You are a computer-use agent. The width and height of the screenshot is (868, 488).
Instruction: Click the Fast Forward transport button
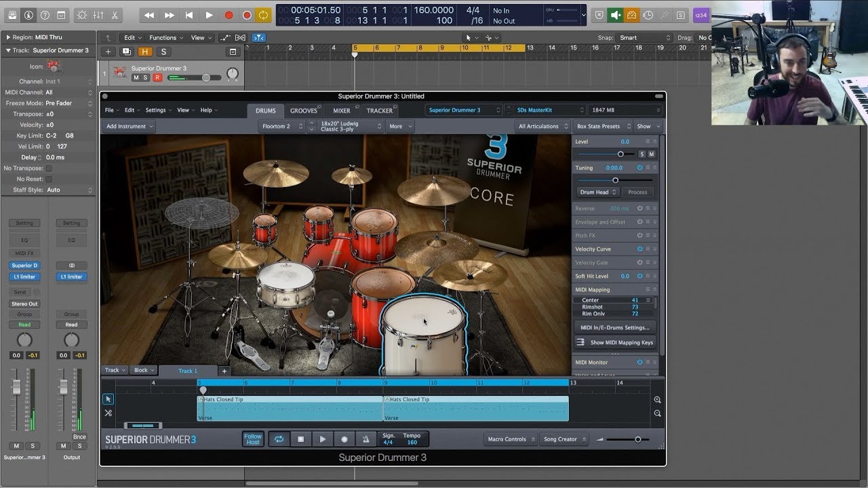[170, 14]
